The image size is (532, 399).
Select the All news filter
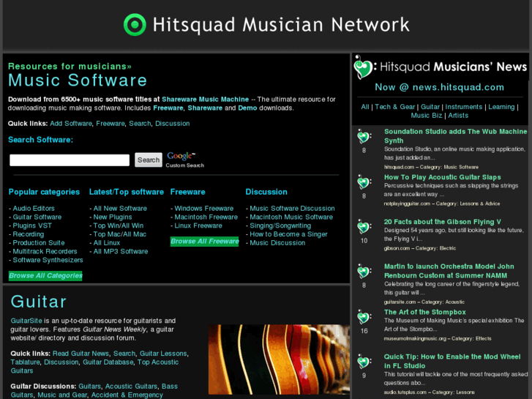(x=365, y=107)
